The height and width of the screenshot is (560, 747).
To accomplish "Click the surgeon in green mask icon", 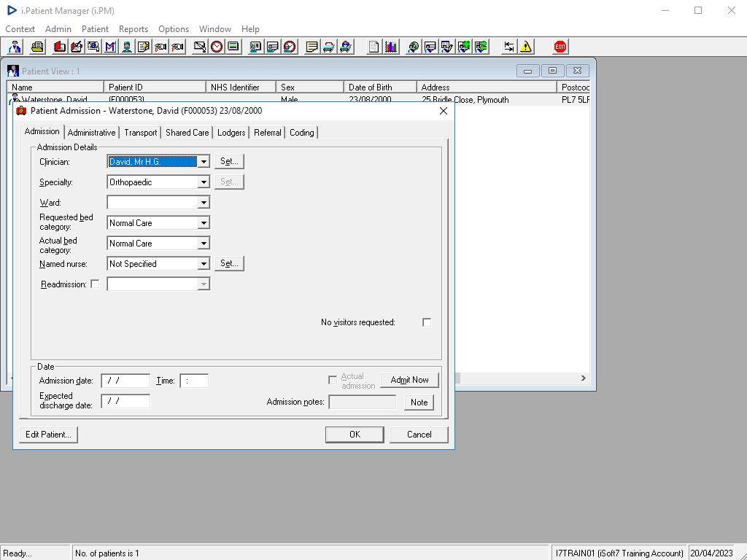I will [127, 47].
